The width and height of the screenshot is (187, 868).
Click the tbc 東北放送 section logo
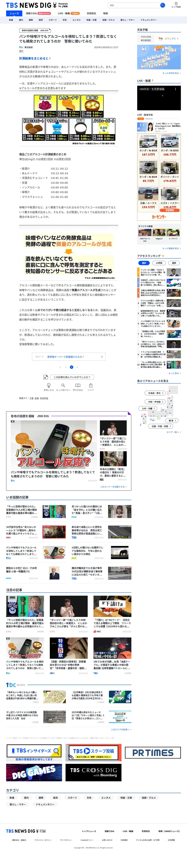[15, 685]
